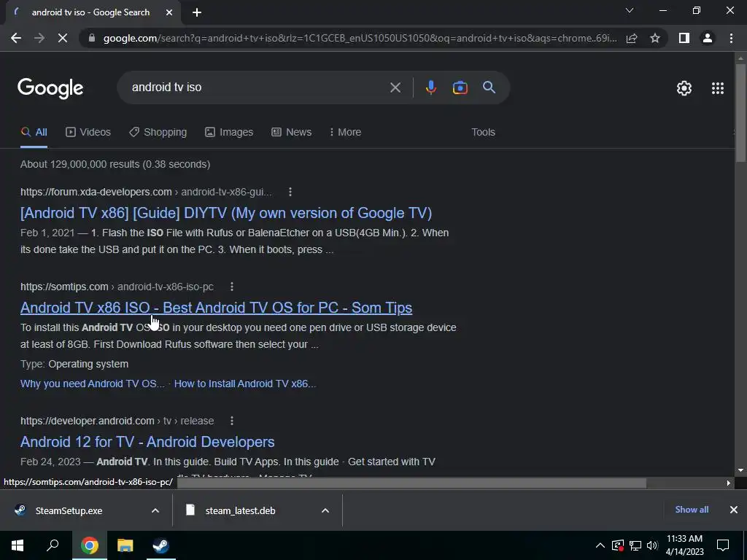Open Chrome side panel
Image resolution: width=747 pixels, height=560 pixels.
click(x=684, y=38)
